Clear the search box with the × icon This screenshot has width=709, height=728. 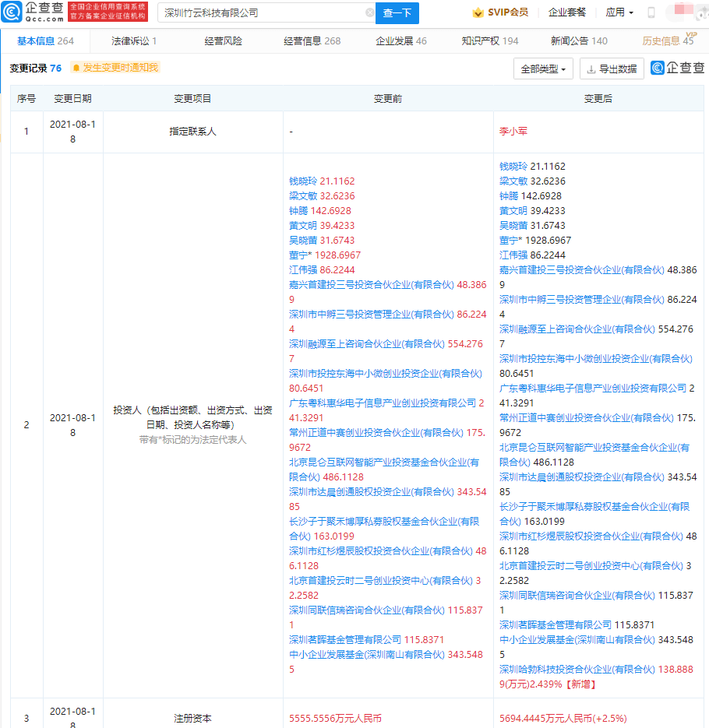371,13
